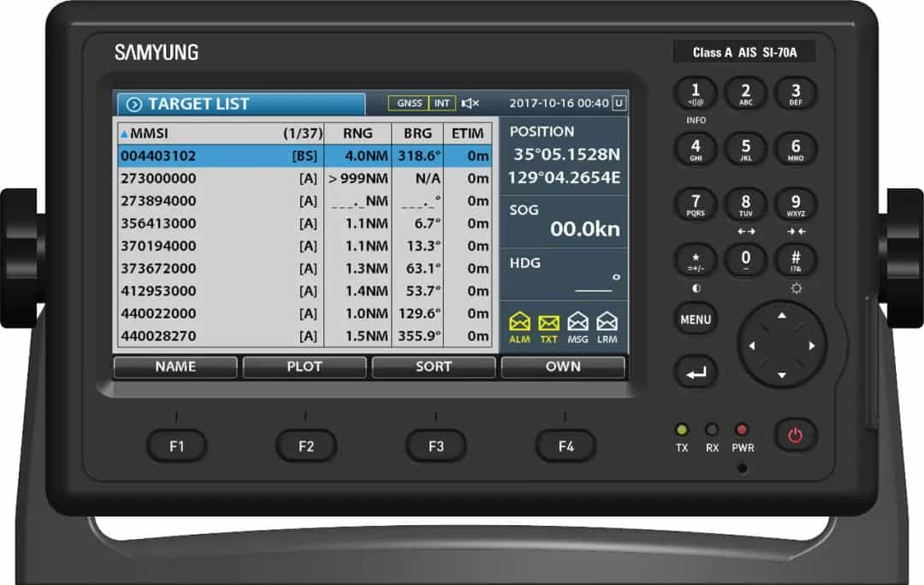Screen dimensions: 924x585
Task: Select the PLOT softkey tab
Action: point(305,367)
